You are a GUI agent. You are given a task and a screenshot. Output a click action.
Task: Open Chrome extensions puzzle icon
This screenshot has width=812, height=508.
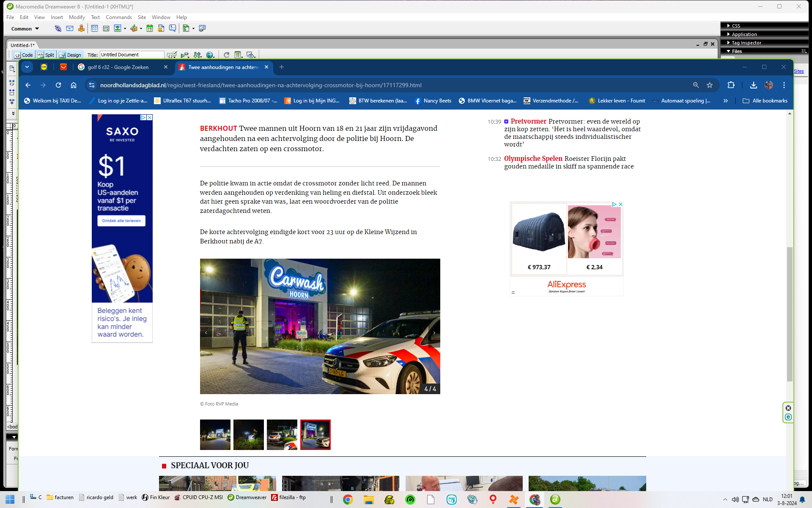point(731,85)
